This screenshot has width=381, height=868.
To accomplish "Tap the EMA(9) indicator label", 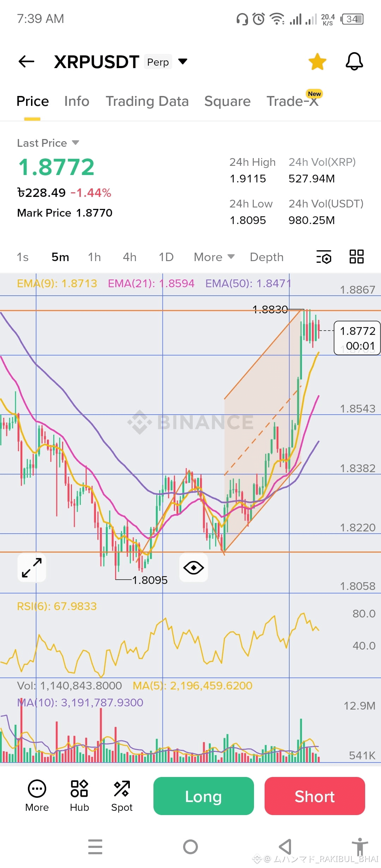I will pos(57,283).
